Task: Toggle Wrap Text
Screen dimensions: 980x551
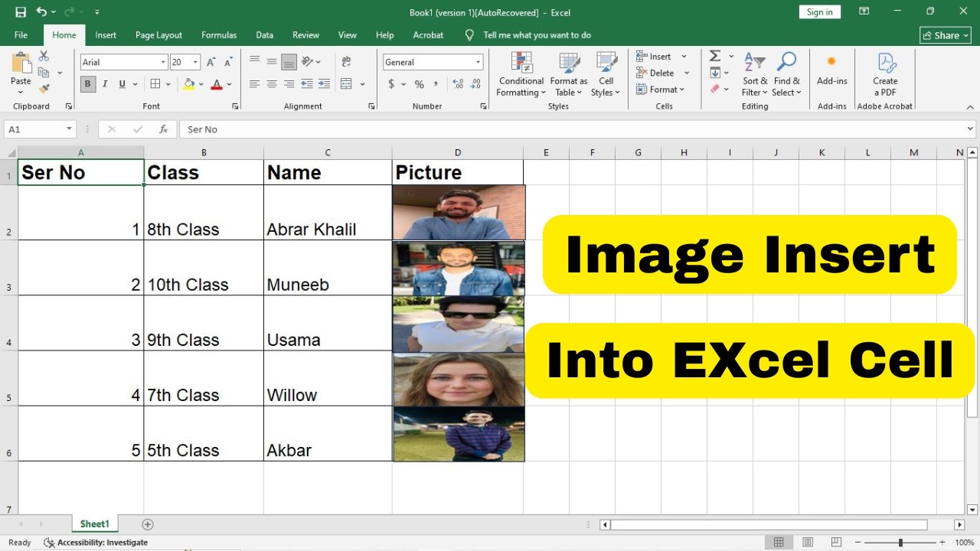Action: 346,62
